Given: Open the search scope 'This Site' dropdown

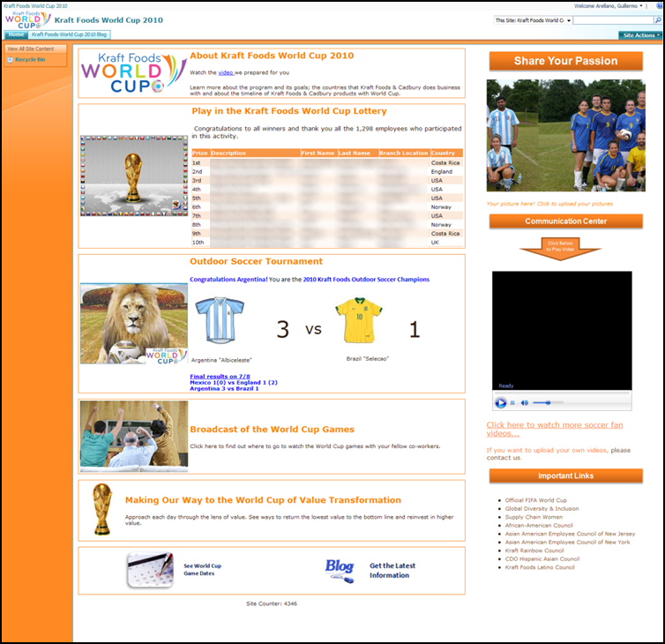Looking at the screenshot, I should [x=533, y=20].
